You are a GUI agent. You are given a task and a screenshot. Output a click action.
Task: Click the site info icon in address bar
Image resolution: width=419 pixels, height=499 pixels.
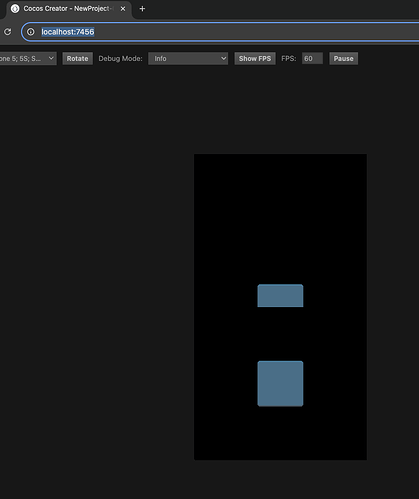(x=31, y=32)
